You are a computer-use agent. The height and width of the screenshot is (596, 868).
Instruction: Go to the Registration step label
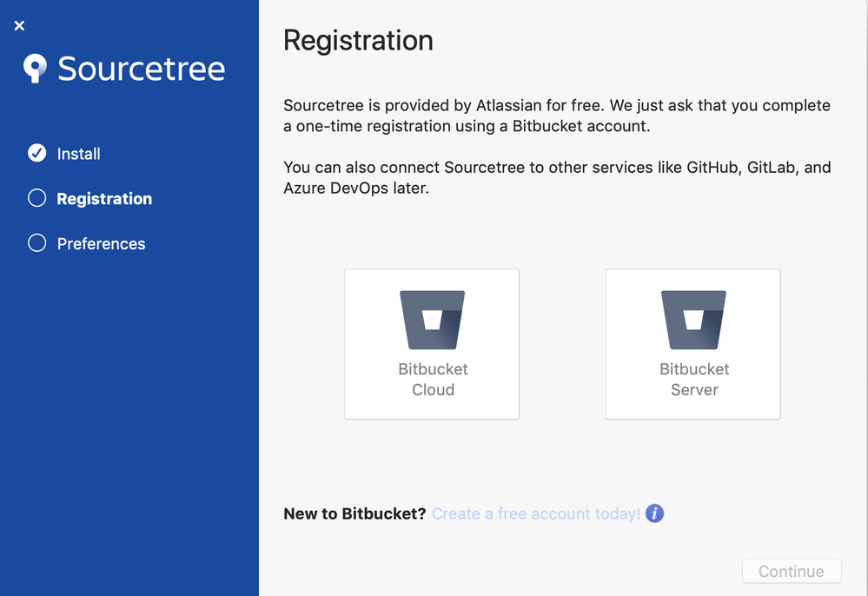(x=104, y=199)
